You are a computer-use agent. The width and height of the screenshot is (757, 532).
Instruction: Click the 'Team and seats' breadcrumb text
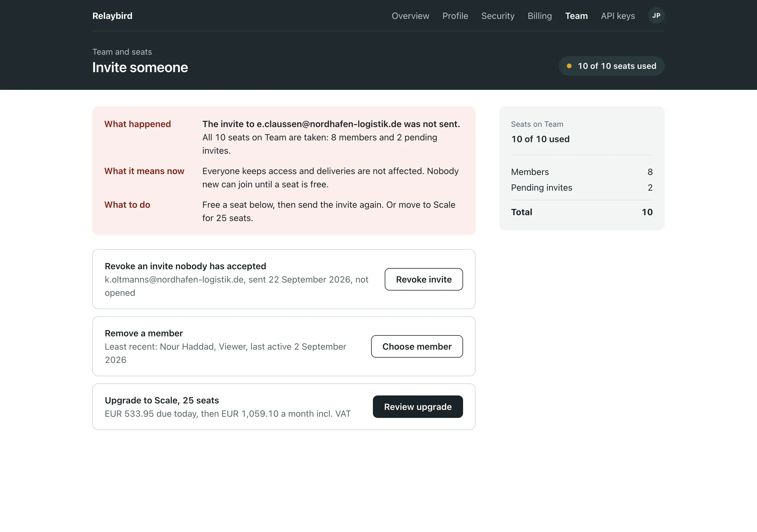click(122, 52)
